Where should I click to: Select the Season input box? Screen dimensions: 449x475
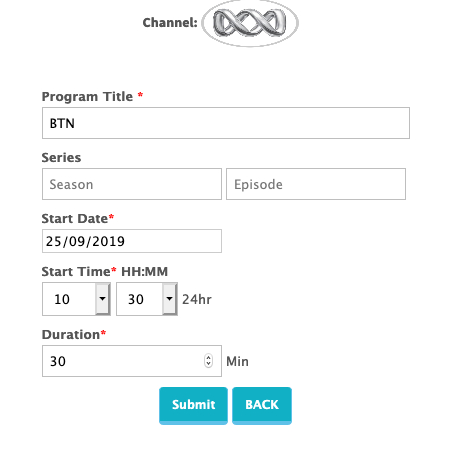click(132, 184)
